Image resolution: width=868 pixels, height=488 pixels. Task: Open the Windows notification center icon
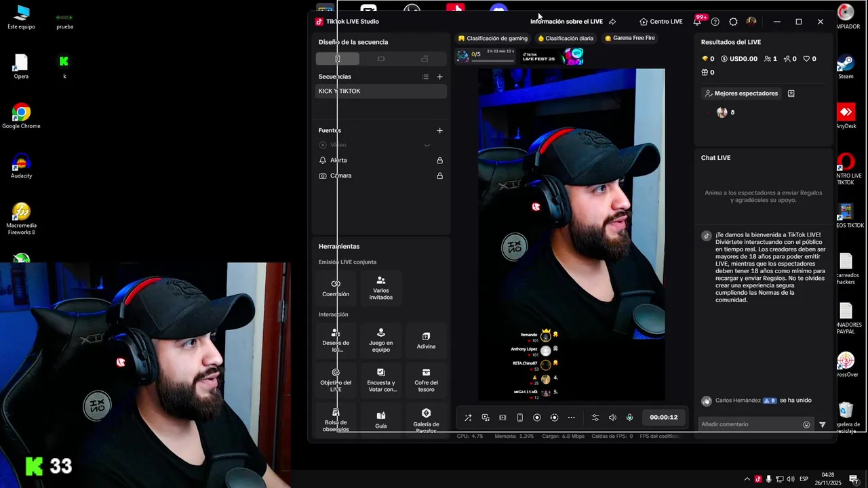(854, 480)
